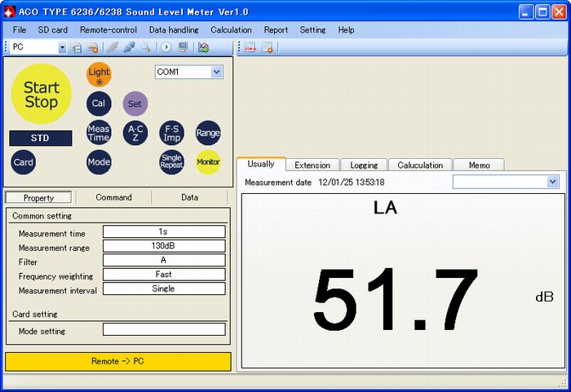Click the round play arrow toolbar icon
The image size is (571, 392).
pyautogui.click(x=166, y=47)
